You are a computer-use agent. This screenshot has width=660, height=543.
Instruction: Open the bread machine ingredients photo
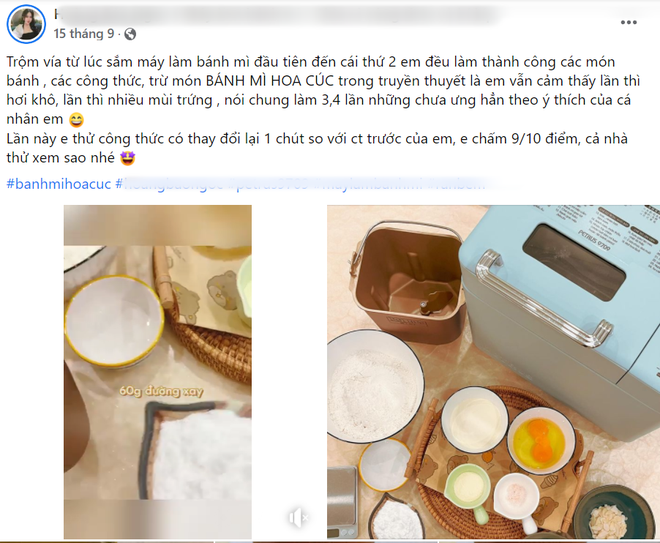[493, 372]
